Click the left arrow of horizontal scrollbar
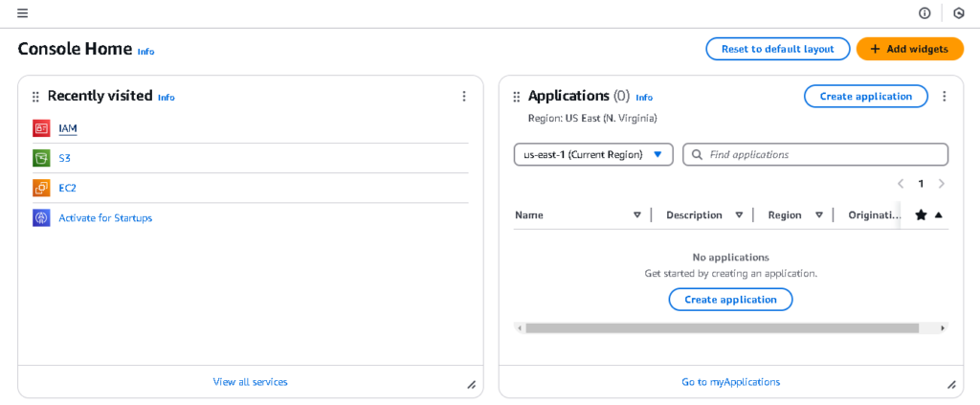 518,328
